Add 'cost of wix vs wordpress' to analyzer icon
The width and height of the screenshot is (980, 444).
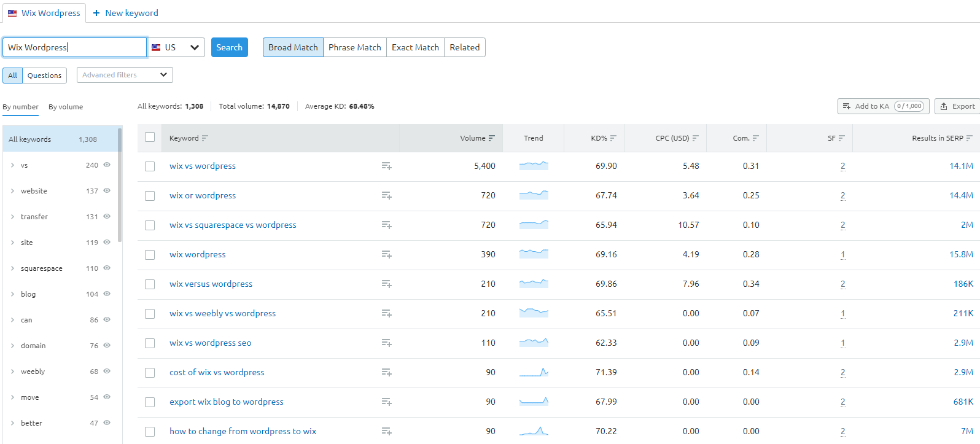pos(386,372)
